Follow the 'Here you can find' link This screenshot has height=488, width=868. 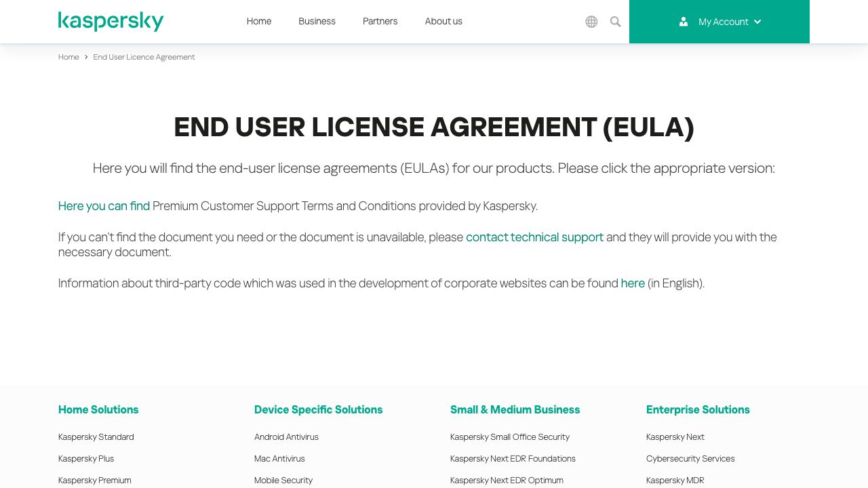click(x=104, y=206)
